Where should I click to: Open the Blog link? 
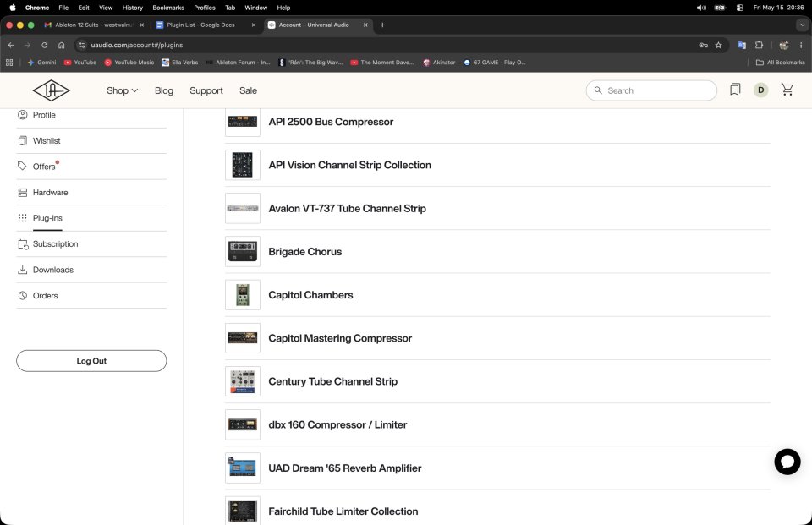pos(163,90)
